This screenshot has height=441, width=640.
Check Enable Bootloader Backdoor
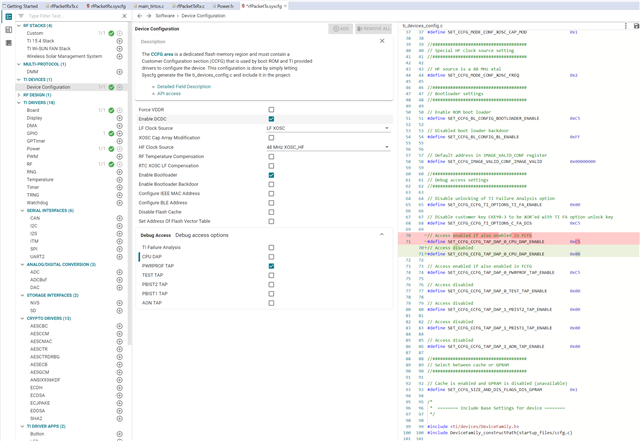tap(271, 184)
